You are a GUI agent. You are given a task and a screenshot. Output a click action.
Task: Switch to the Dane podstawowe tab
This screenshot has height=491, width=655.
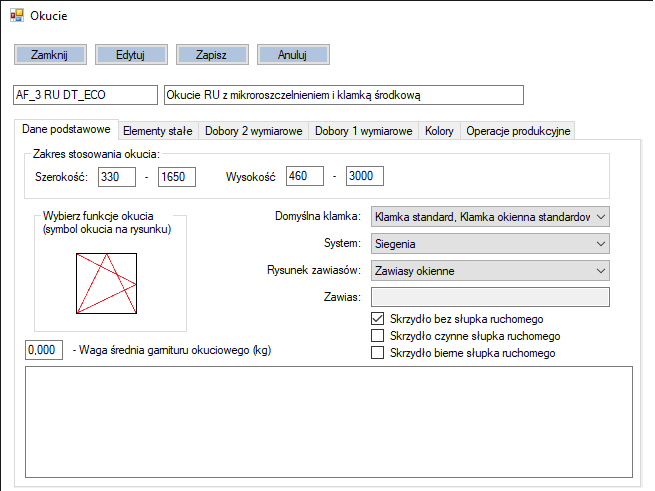[x=66, y=129]
